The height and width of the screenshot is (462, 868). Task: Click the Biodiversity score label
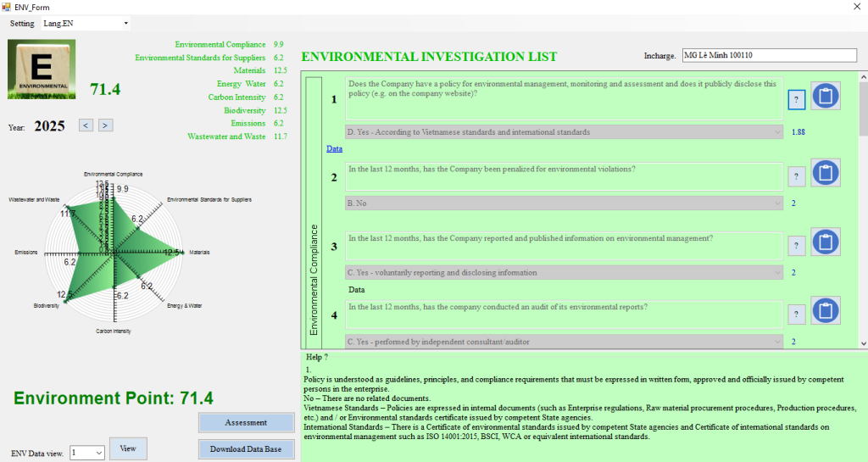tap(245, 110)
